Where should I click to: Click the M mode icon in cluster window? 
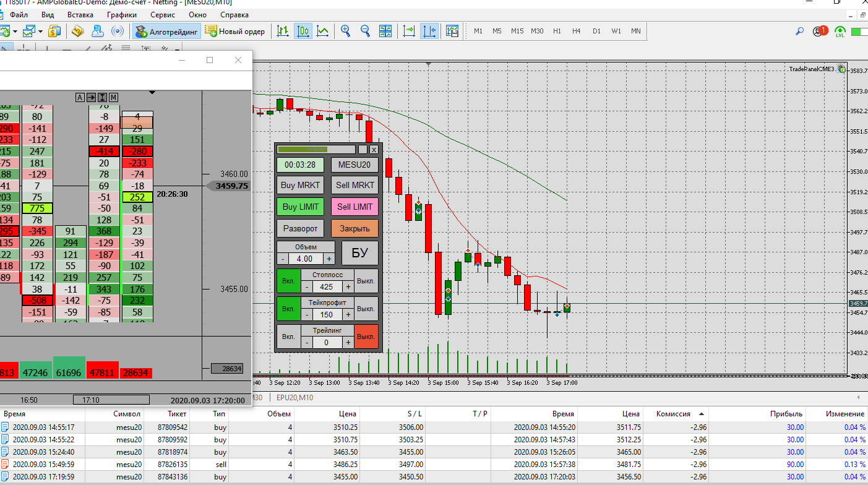(x=114, y=97)
